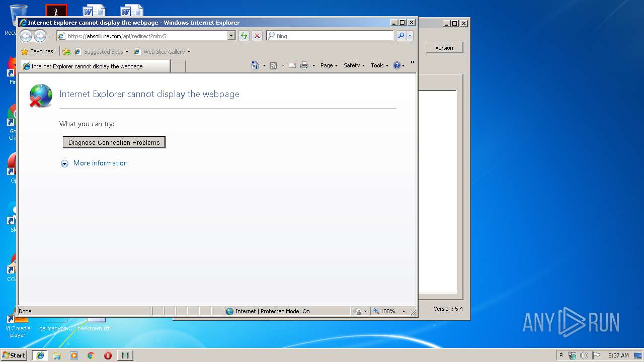
Task: Open Windows Explorer folder in taskbar
Action: [x=57, y=355]
